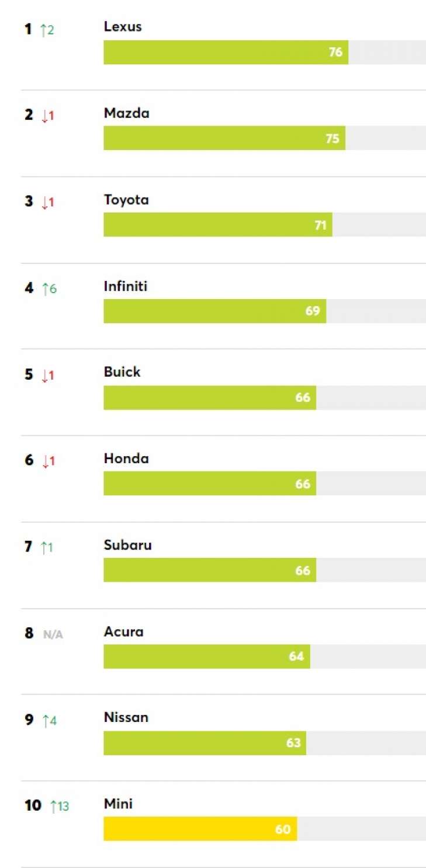
Task: Open the Mazda brand name link
Action: click(x=126, y=113)
